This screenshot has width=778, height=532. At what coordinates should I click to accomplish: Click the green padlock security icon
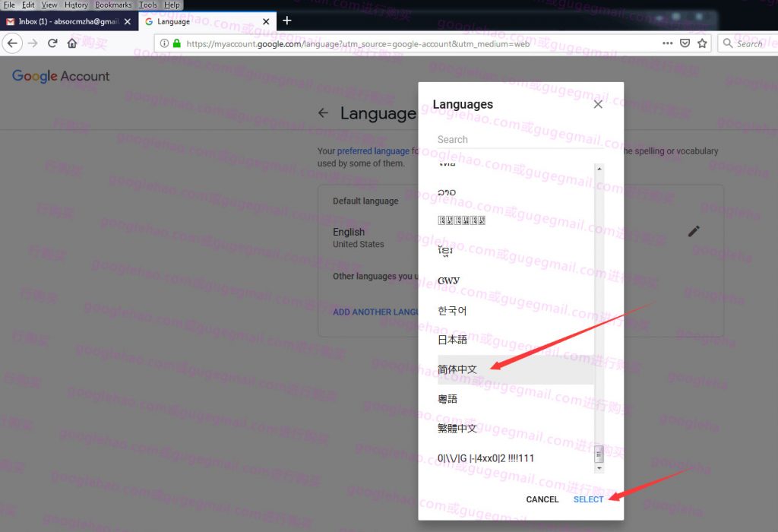(176, 43)
